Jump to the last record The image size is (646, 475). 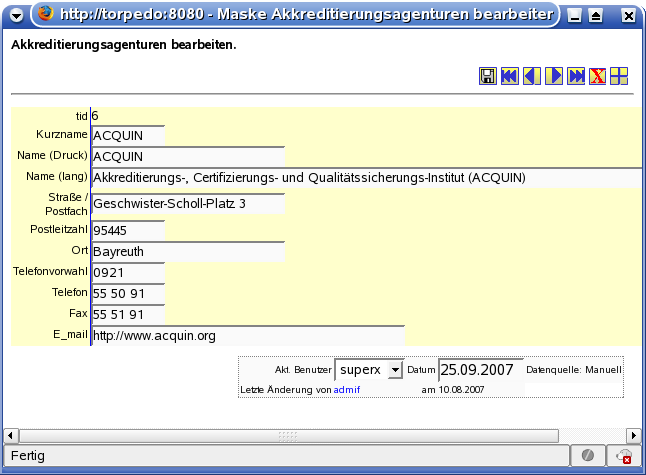click(x=576, y=76)
